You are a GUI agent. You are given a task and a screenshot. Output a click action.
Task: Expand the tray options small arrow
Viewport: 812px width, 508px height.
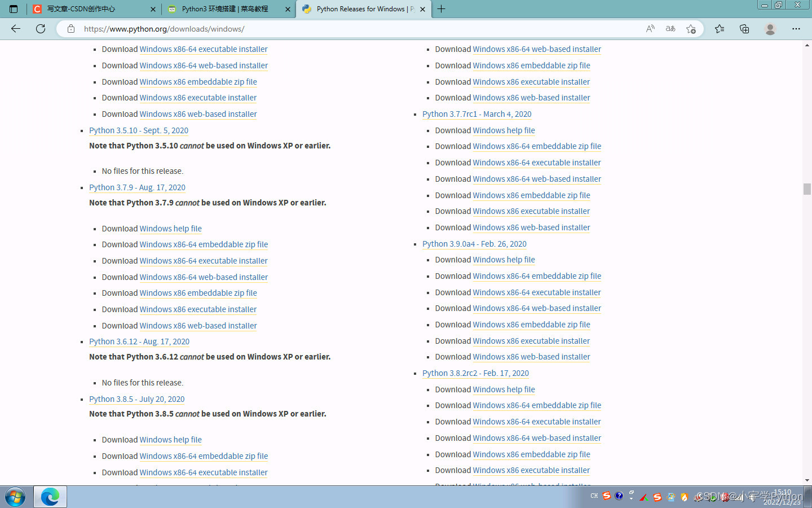tap(632, 499)
